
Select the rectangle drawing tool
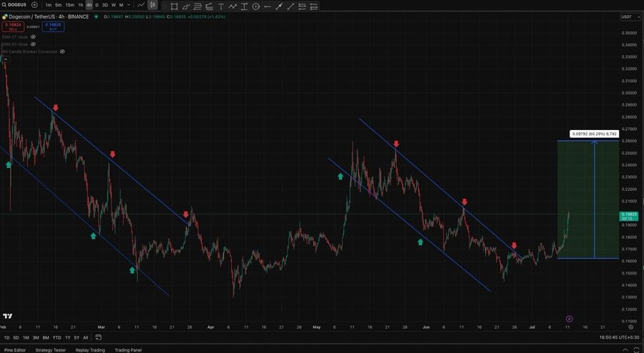[x=174, y=6]
